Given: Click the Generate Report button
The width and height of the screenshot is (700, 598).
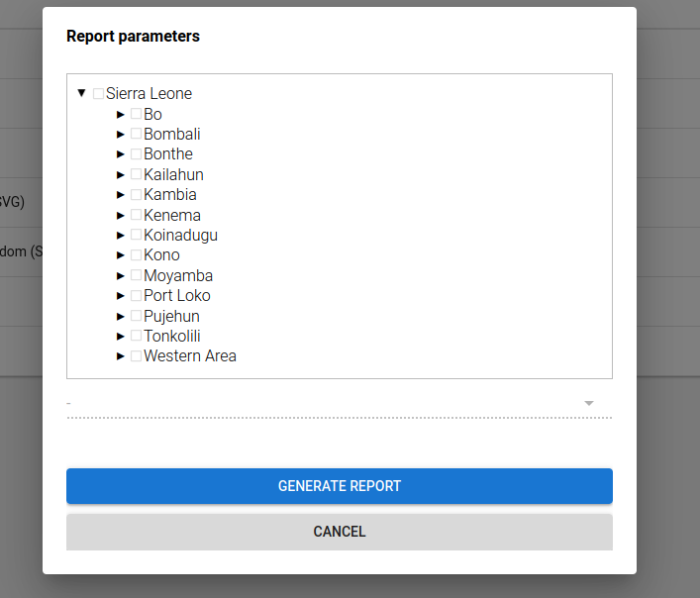Looking at the screenshot, I should (340, 486).
